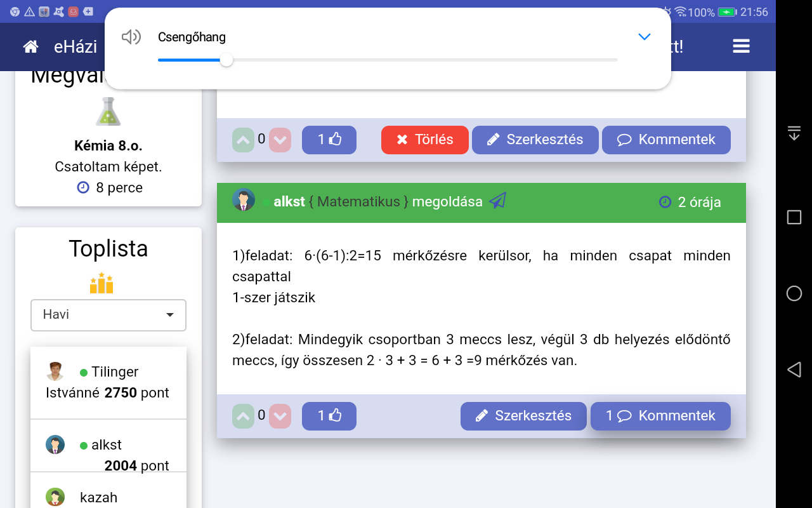812x508 pixels.
Task: Like the first answer with the thumbs-up button
Action: pos(329,140)
